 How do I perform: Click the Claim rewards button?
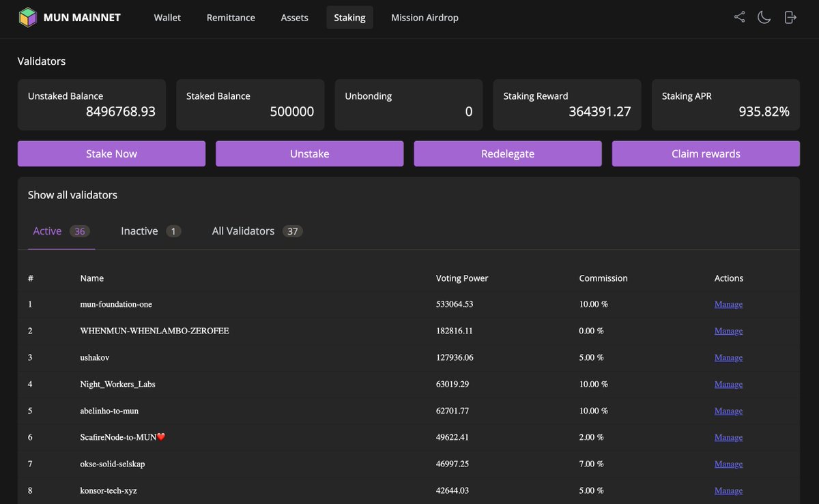(x=706, y=153)
